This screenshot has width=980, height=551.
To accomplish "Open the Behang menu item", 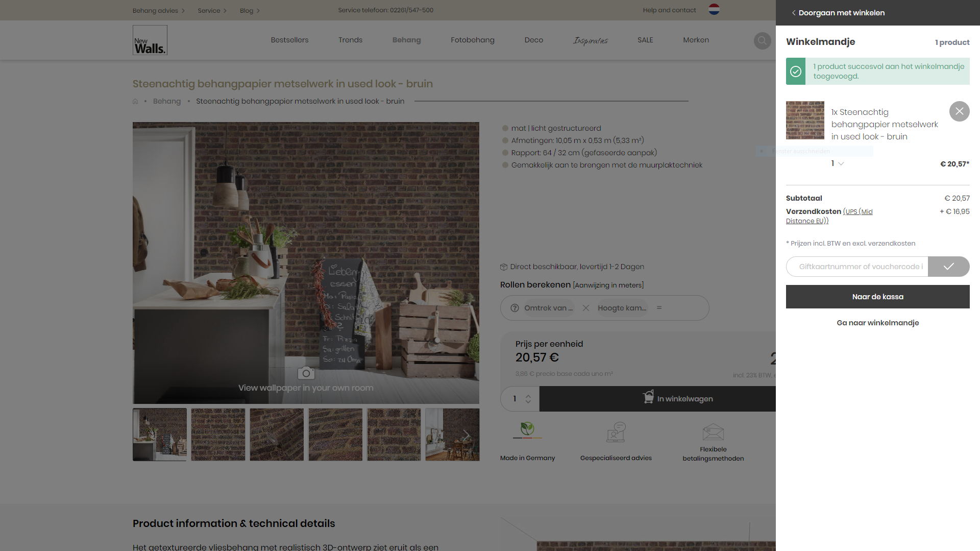I will click(406, 40).
